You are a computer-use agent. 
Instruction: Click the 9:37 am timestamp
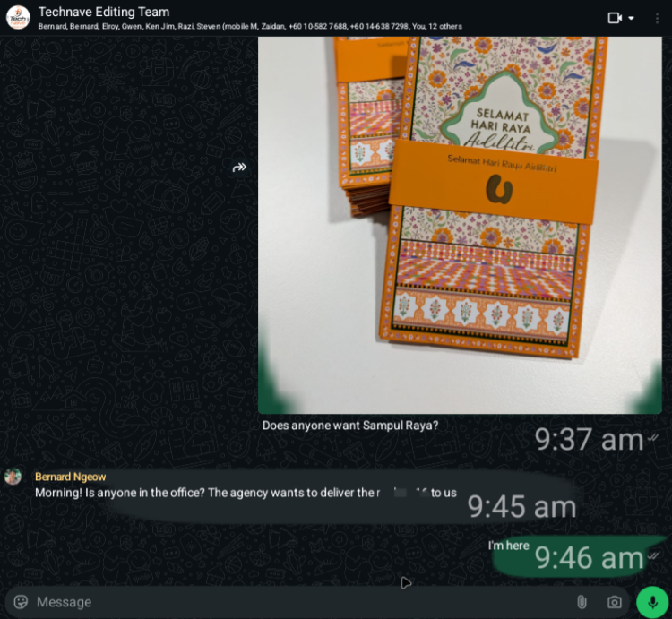coord(589,440)
